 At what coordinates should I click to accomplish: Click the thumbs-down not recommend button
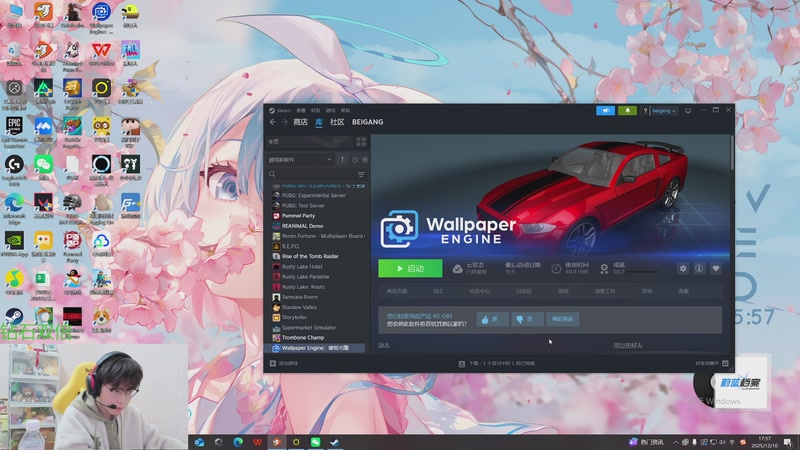(x=526, y=319)
